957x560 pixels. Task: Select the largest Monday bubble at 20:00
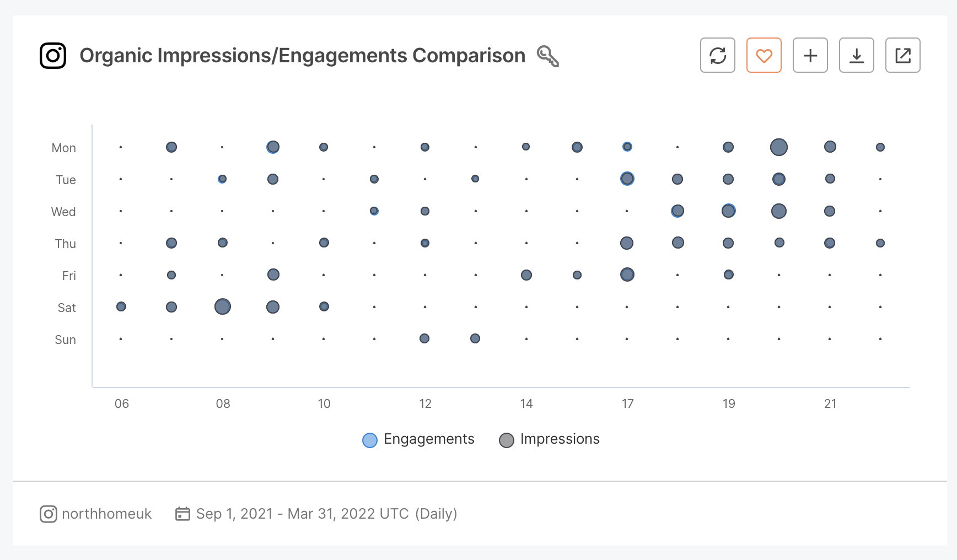[778, 147]
